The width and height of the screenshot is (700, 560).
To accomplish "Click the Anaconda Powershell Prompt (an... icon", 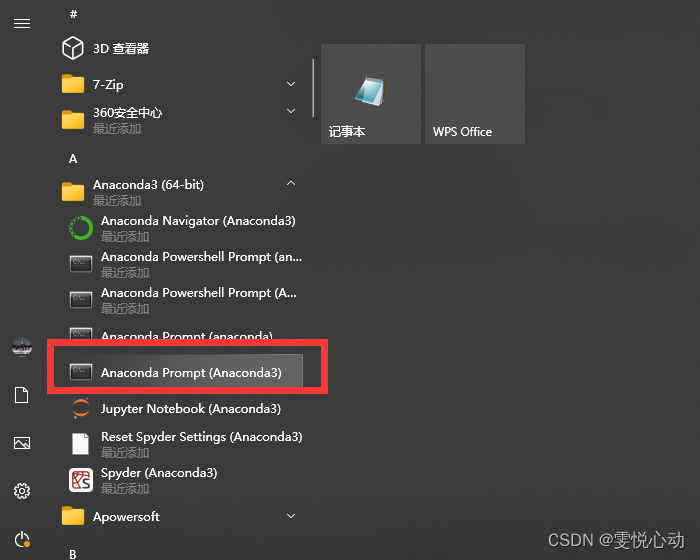I will coord(81,263).
